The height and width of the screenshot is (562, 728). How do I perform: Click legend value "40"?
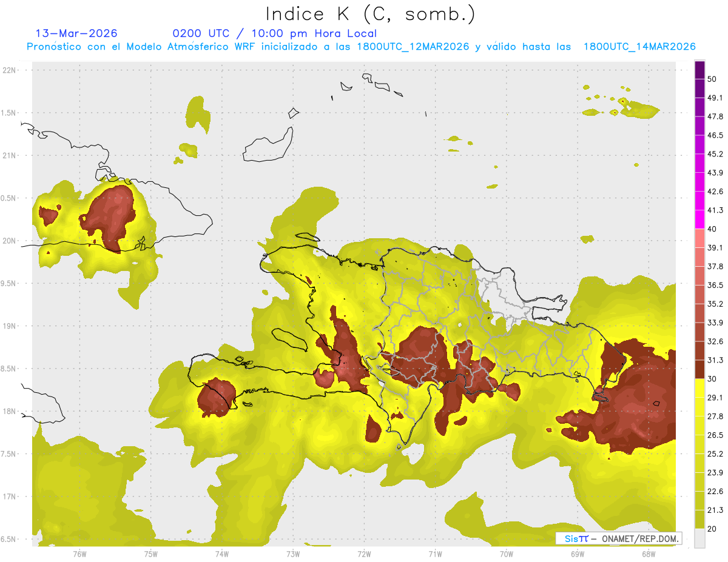[712, 229]
